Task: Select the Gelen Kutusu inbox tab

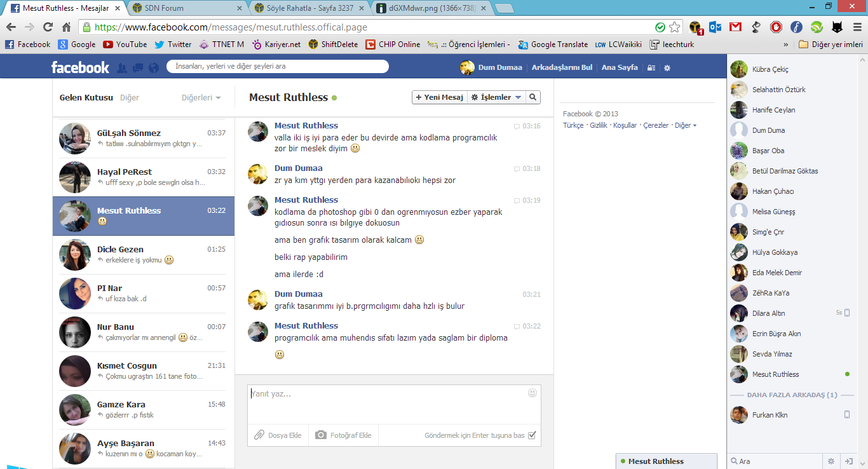Action: 86,98
